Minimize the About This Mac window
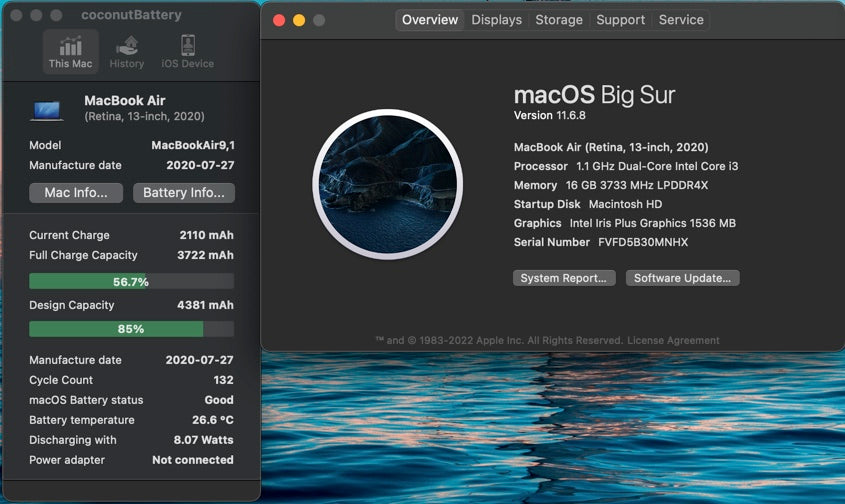The image size is (845, 504). pyautogui.click(x=299, y=20)
